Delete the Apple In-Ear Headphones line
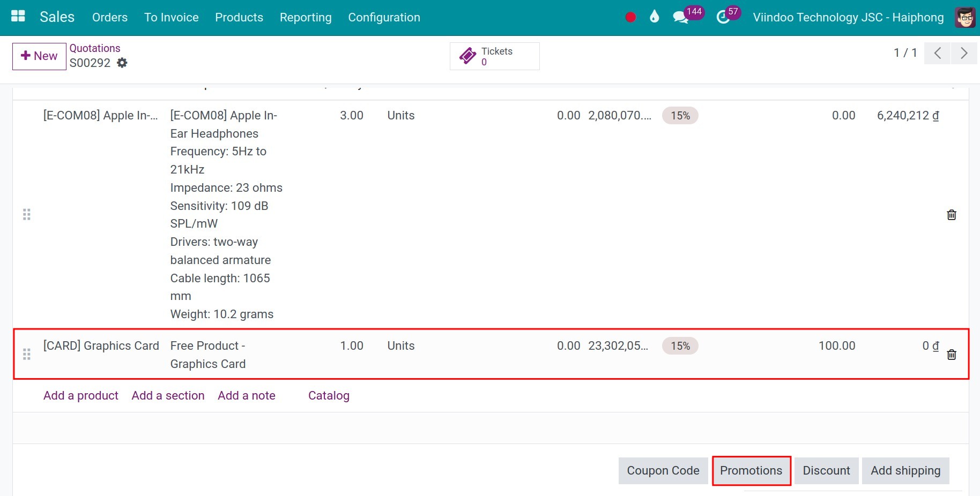This screenshot has height=496, width=980. coord(952,215)
